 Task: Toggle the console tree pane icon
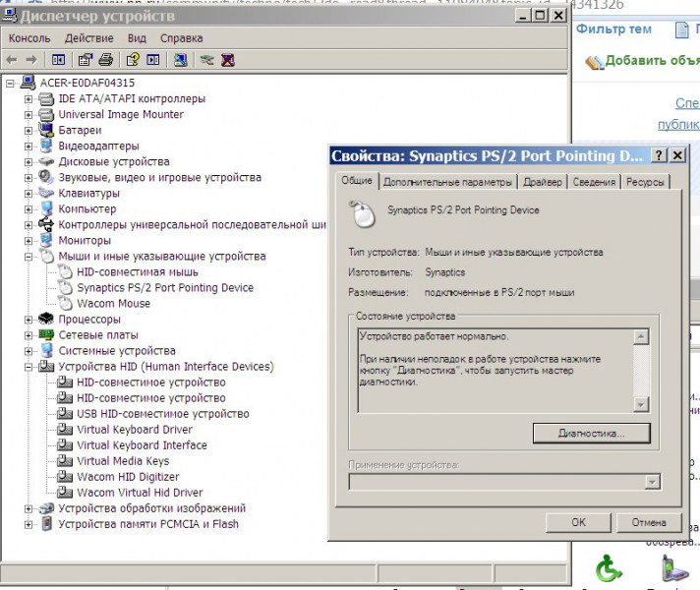58,60
